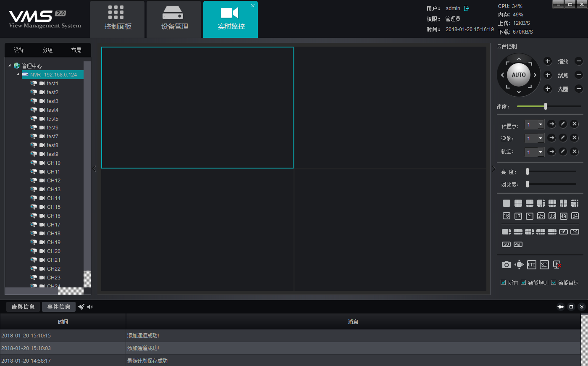The image size is (588, 366).
Task: Open the 分组 tab in left panel
Action: (47, 50)
